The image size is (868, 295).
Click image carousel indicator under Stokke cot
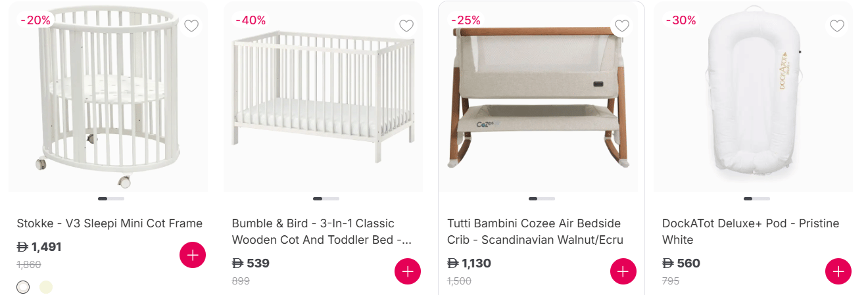click(111, 198)
